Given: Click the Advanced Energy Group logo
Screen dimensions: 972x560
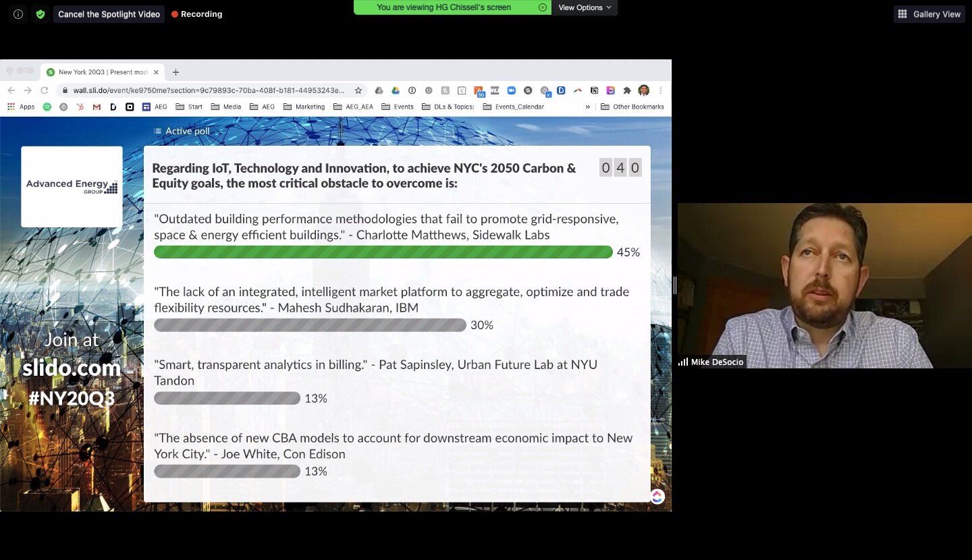Looking at the screenshot, I should click(72, 187).
